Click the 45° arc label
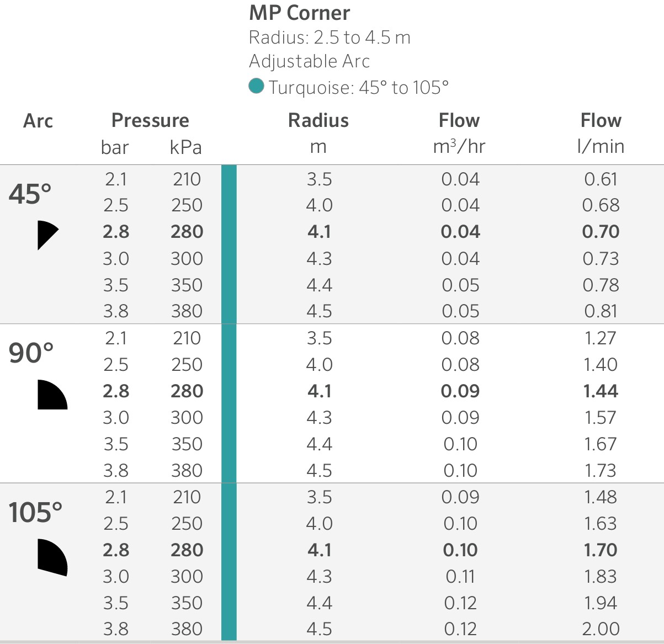This screenshot has width=664, height=644. [x=30, y=194]
